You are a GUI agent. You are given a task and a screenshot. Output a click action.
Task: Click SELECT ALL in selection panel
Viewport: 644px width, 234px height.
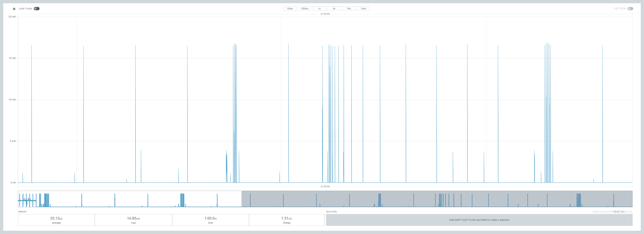[619, 212]
